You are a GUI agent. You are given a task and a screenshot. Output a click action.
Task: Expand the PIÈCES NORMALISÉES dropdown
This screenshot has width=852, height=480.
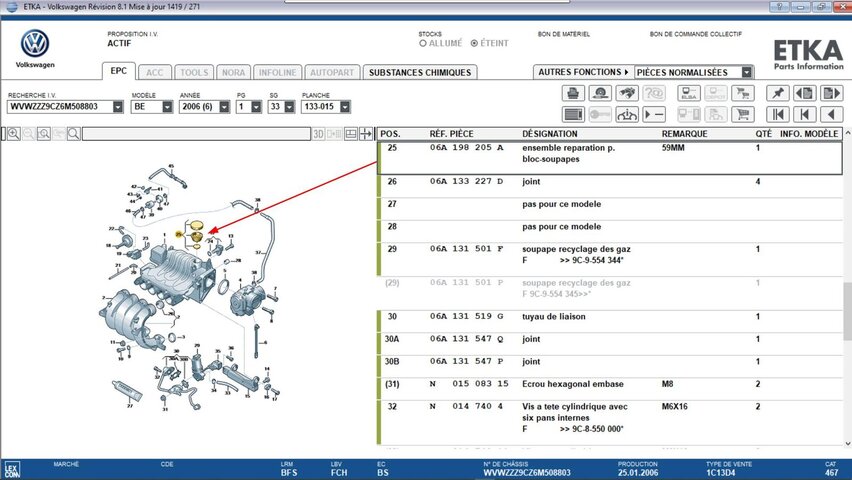[x=747, y=72]
